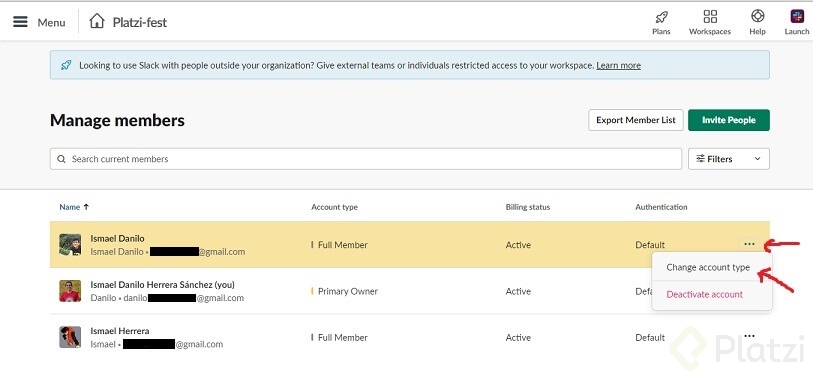
Task: Open the Workspaces grid icon
Action: (x=710, y=17)
